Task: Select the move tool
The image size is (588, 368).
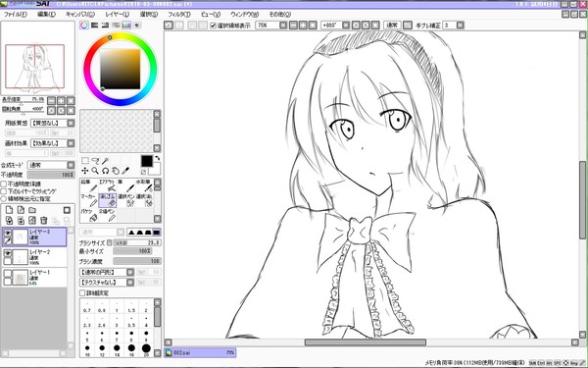Action: 85,171
